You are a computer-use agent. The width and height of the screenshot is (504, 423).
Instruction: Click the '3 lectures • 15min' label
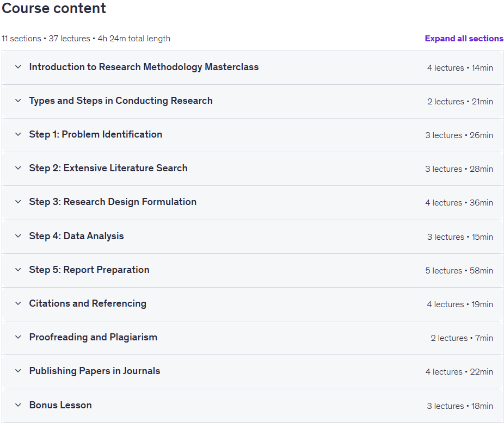tap(460, 237)
